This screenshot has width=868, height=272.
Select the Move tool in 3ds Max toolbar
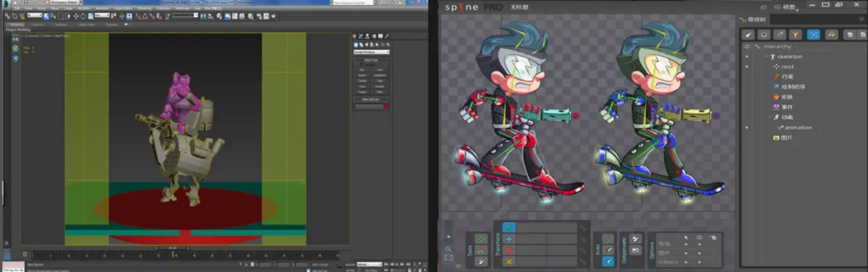76,16
